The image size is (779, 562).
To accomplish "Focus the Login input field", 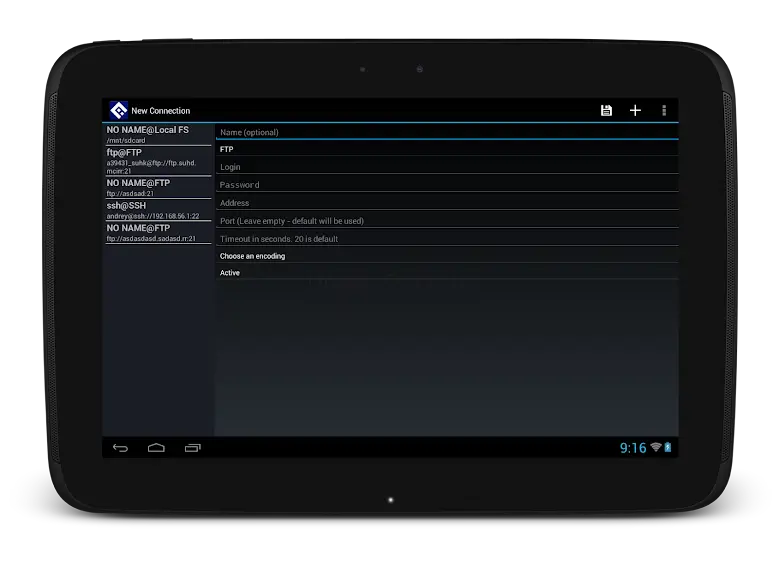I will [x=447, y=166].
